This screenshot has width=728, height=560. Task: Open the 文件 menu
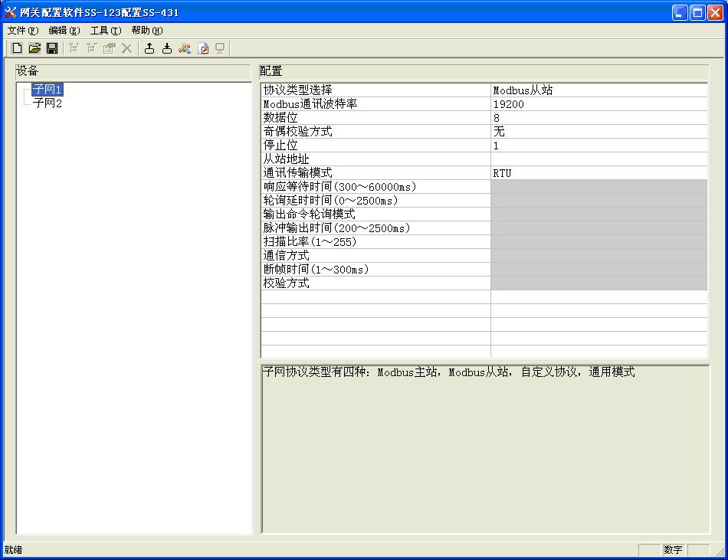click(x=22, y=31)
